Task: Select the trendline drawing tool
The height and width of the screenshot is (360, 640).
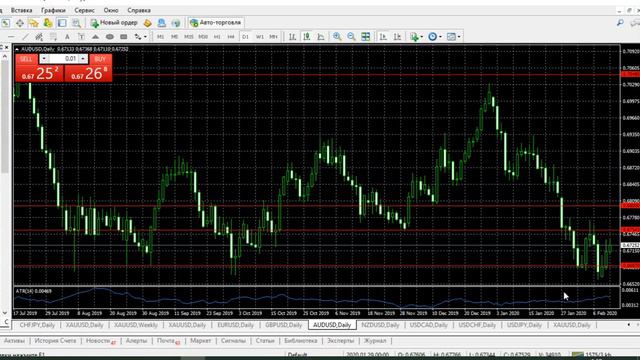Action: tap(25, 37)
